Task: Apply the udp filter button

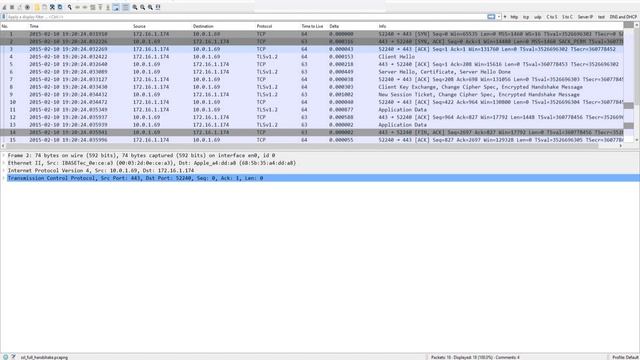Action: click(x=538, y=17)
